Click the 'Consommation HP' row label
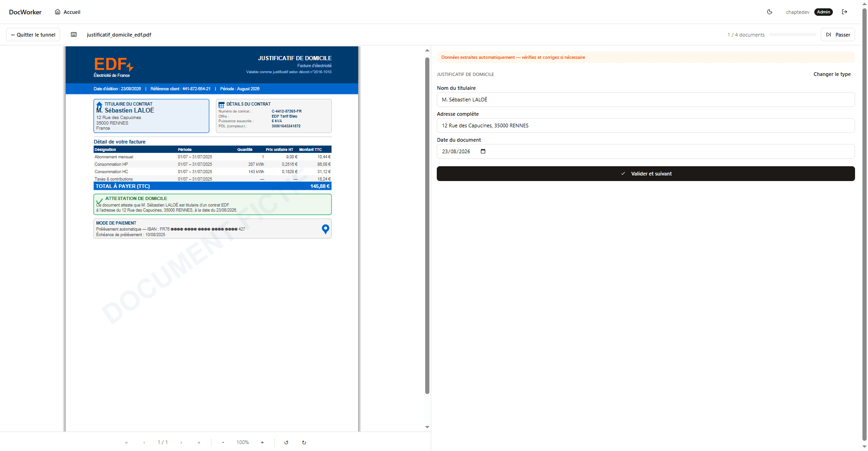Image resolution: width=868 pixels, height=451 pixels. (x=112, y=164)
